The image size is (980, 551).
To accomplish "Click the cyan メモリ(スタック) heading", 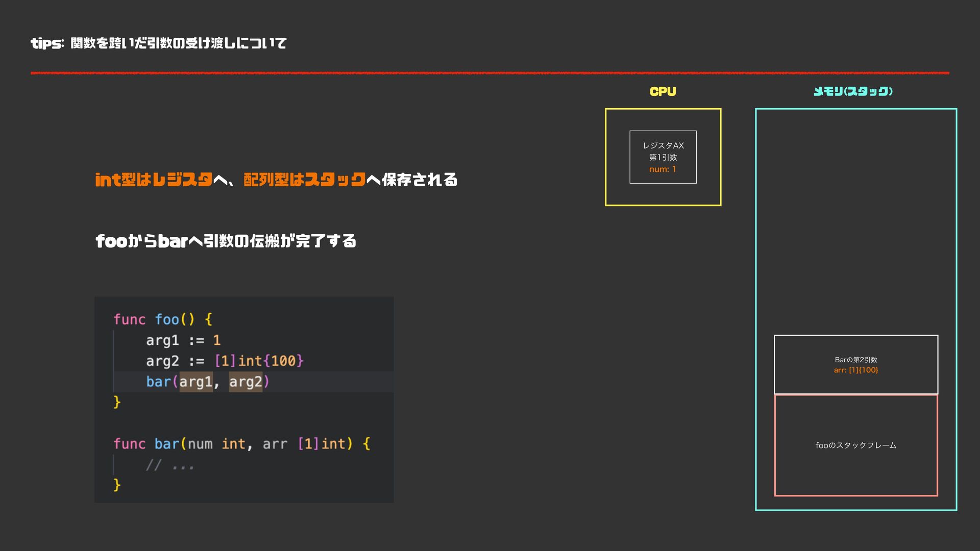I will click(852, 91).
